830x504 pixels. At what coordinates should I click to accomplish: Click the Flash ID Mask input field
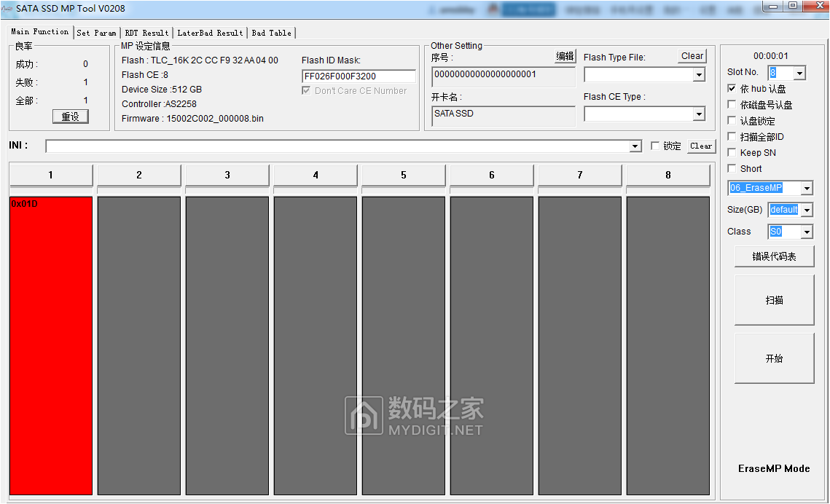click(x=359, y=76)
